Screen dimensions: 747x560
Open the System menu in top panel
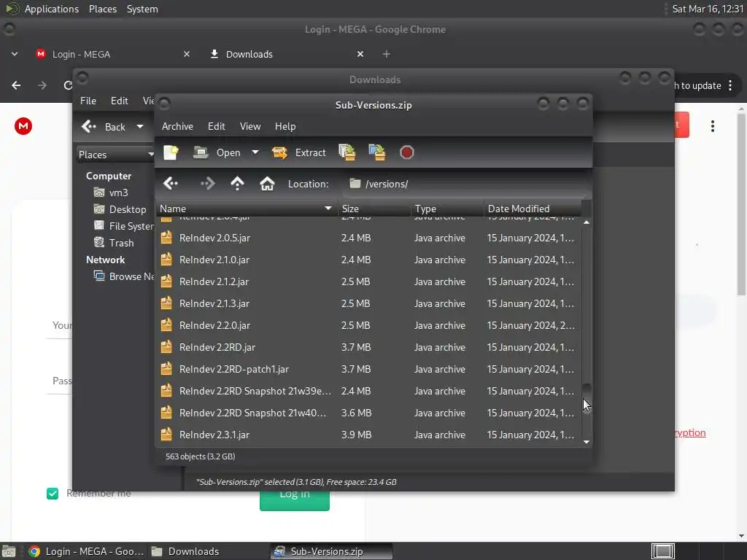pyautogui.click(x=142, y=9)
